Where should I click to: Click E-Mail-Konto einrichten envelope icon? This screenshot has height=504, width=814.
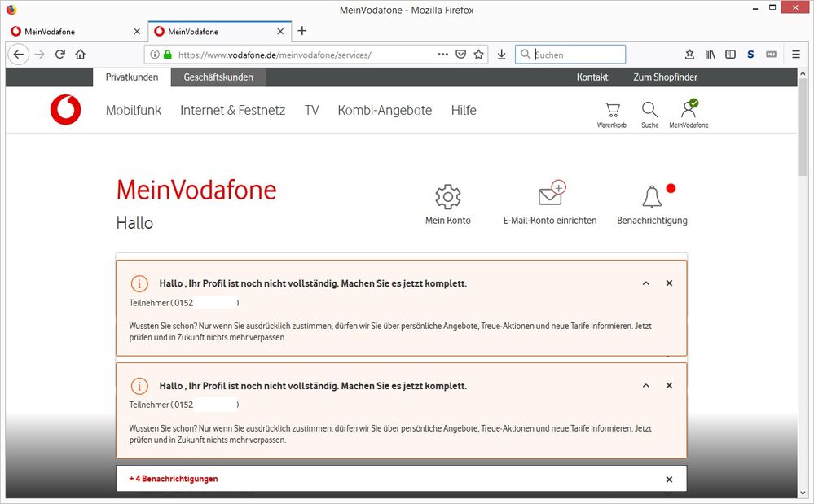coord(552,194)
